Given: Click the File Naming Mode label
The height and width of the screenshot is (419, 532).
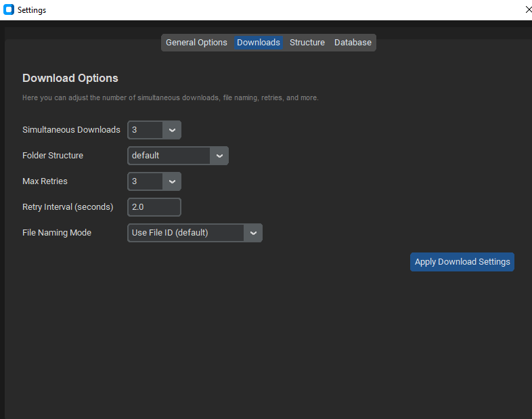Looking at the screenshot, I should 57,233.
